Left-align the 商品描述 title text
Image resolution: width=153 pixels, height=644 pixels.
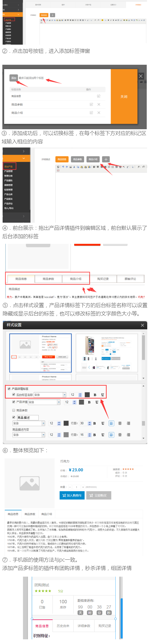(x=111, y=423)
